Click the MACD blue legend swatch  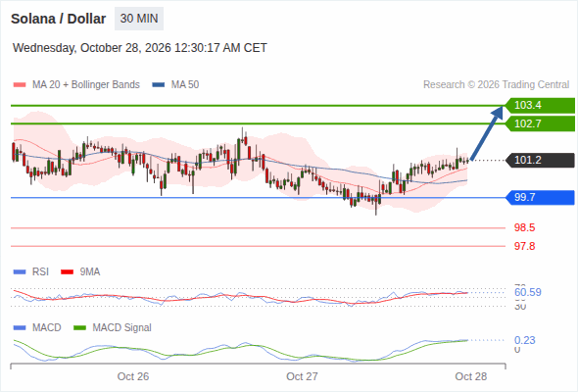coord(20,328)
